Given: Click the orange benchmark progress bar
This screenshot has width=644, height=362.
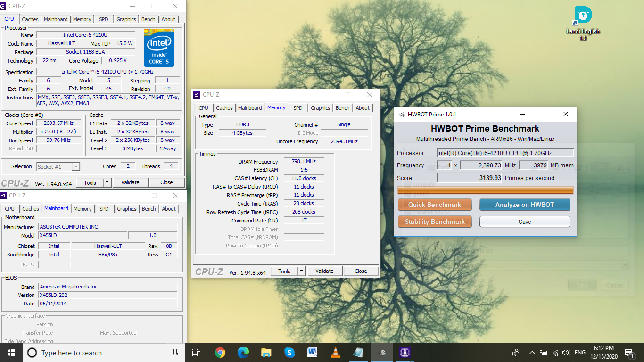Looking at the screenshot, I should [486, 190].
